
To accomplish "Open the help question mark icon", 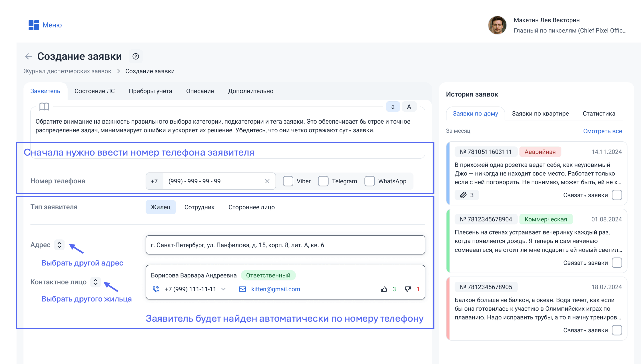I will (x=136, y=56).
